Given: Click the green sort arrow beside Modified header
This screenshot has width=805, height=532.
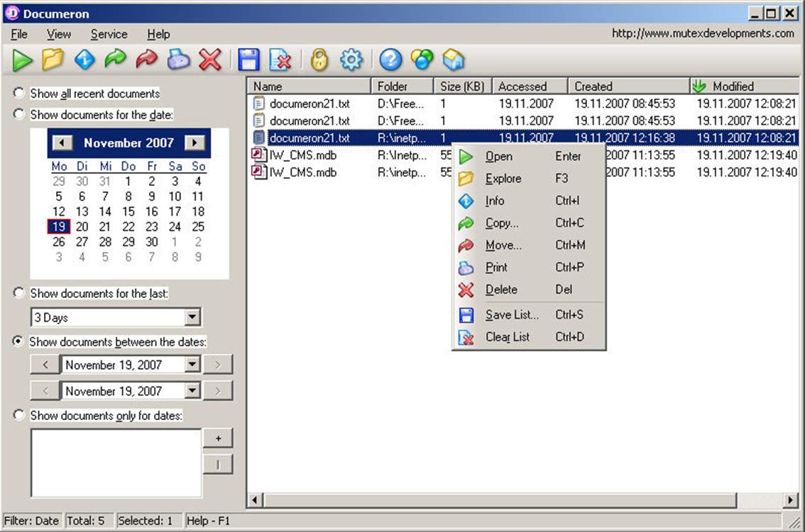Looking at the screenshot, I should (x=699, y=87).
